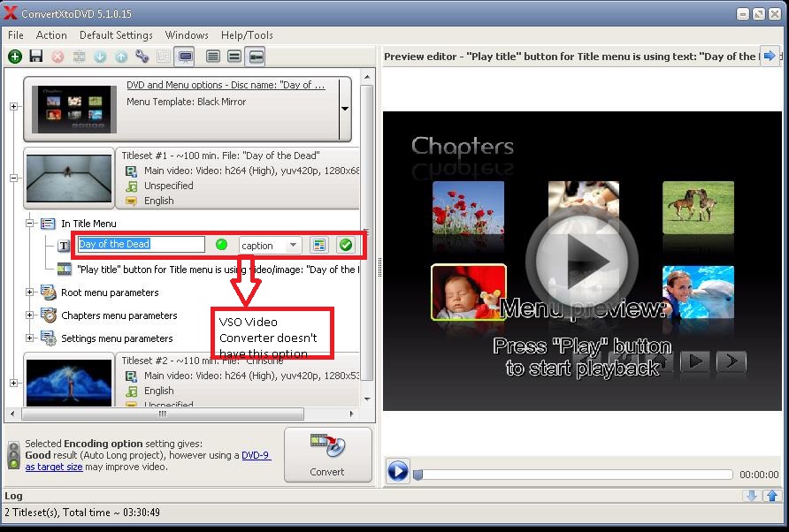
Task: Collapse the Titleset #1 tree node
Action: (13, 178)
